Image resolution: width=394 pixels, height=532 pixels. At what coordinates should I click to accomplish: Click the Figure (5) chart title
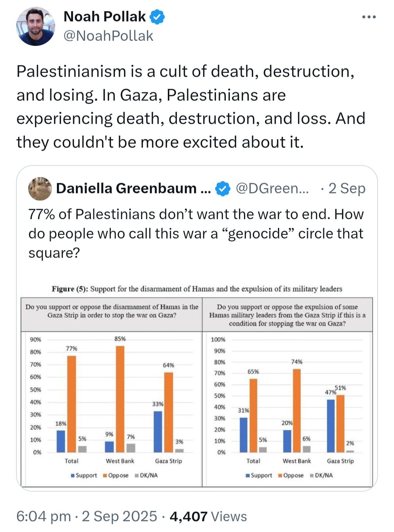pyautogui.click(x=197, y=289)
